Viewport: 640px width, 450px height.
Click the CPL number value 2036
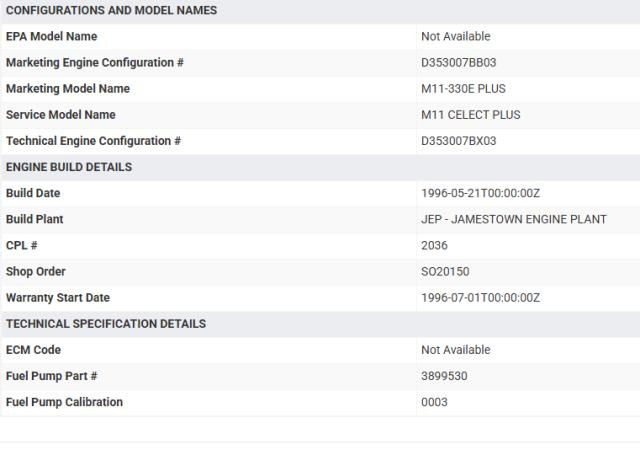pos(435,245)
